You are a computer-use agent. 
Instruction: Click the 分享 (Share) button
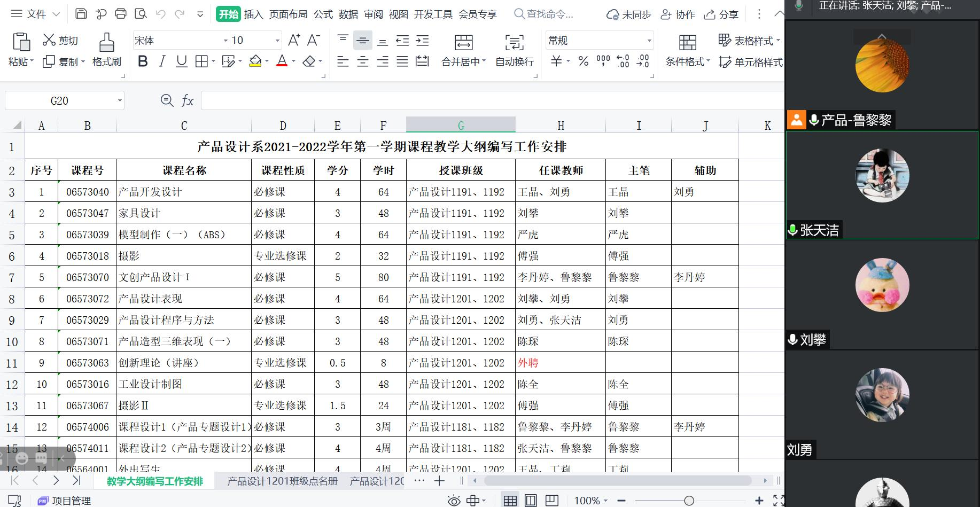[x=721, y=14]
